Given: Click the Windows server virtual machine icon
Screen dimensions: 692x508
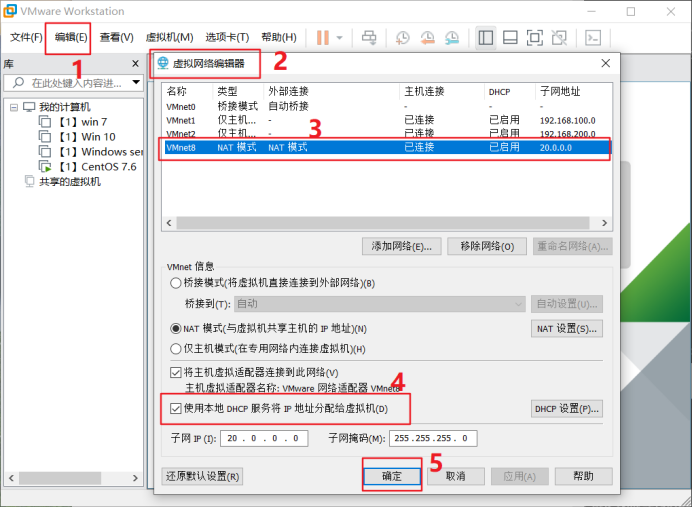Looking at the screenshot, I should tap(45, 151).
